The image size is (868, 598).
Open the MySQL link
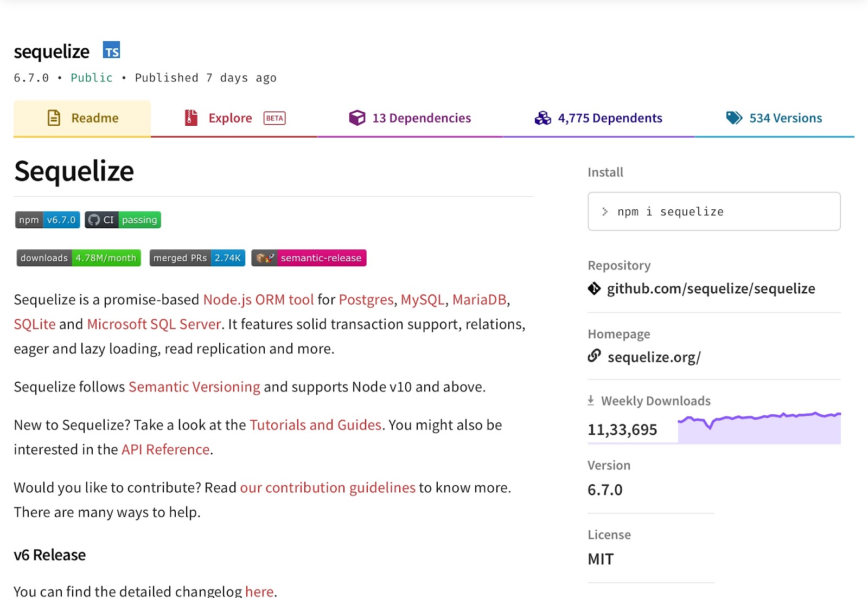tap(423, 299)
